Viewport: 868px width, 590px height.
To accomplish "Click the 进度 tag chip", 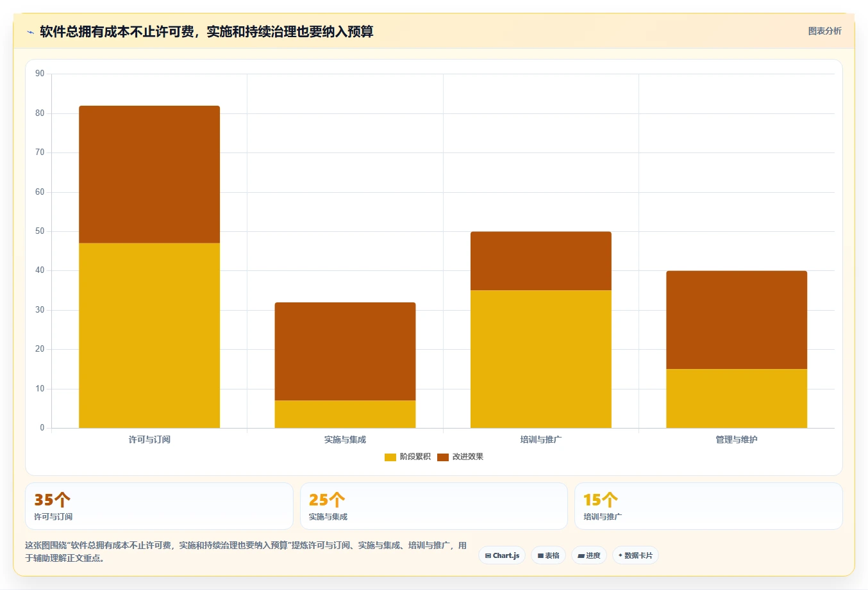I will (589, 555).
